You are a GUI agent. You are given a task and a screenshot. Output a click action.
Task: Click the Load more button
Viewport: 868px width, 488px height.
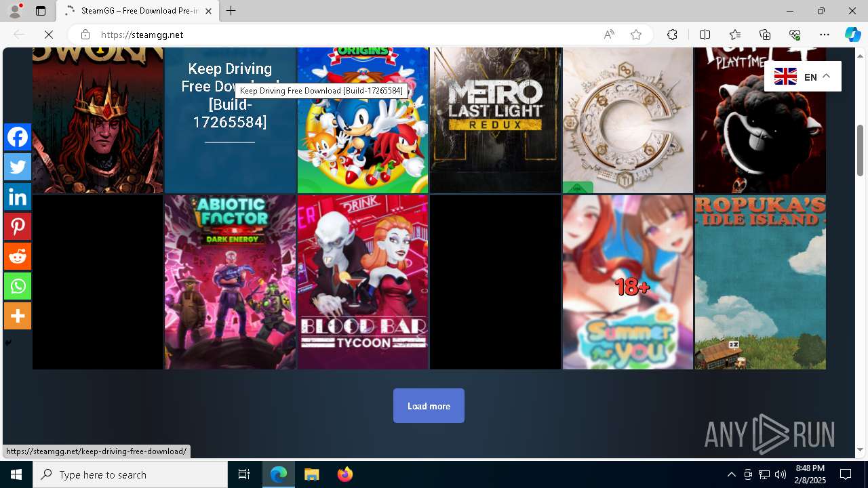point(429,406)
